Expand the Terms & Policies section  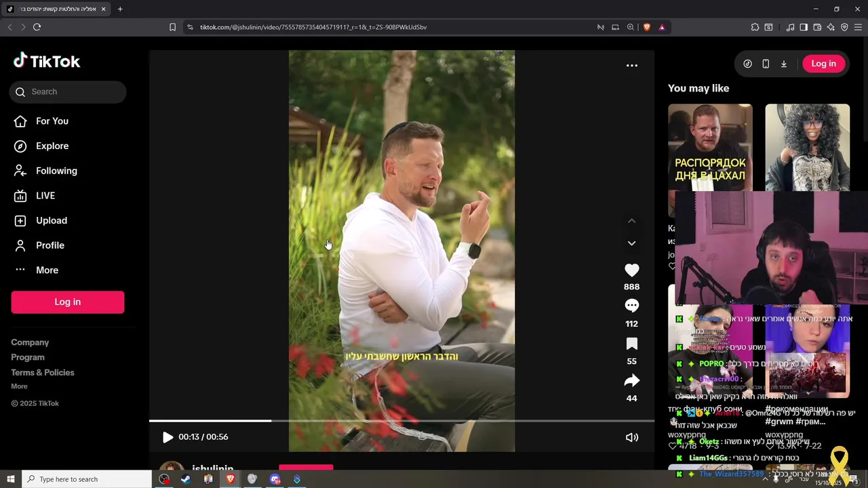point(43,373)
